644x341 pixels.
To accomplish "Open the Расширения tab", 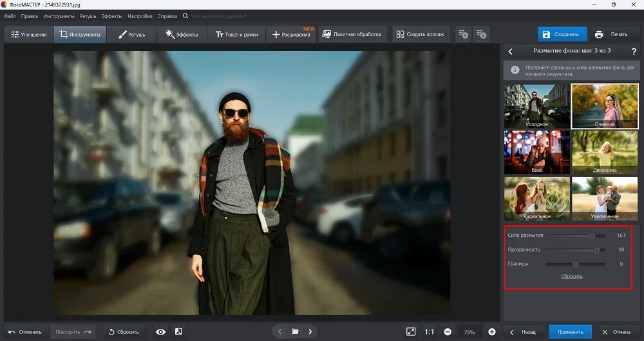I will pos(291,35).
